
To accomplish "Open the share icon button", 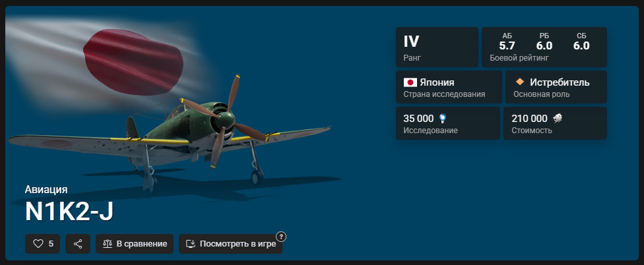I will [x=78, y=244].
